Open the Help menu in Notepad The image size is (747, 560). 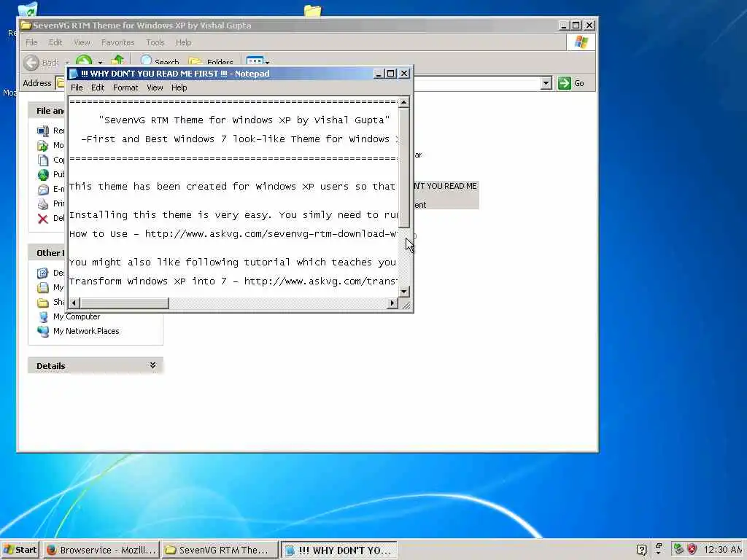pyautogui.click(x=179, y=87)
